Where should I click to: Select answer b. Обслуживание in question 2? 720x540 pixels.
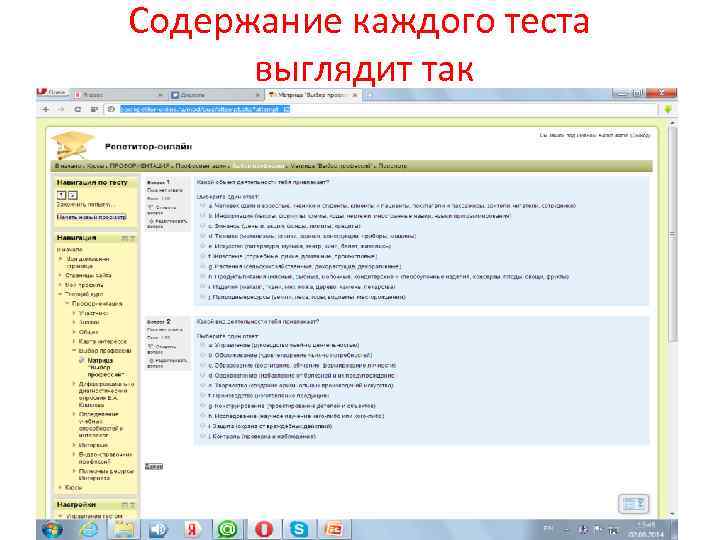(202, 355)
